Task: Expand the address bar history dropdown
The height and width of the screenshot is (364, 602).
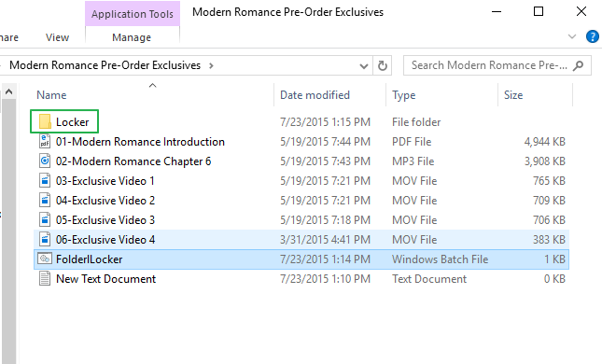Action: 364,66
